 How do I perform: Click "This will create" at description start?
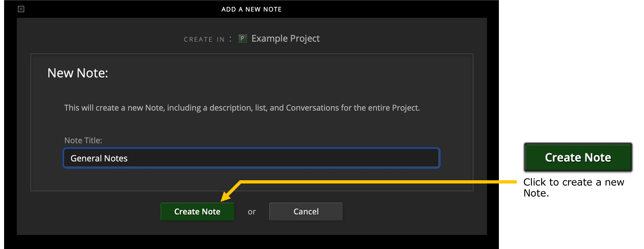click(x=91, y=108)
